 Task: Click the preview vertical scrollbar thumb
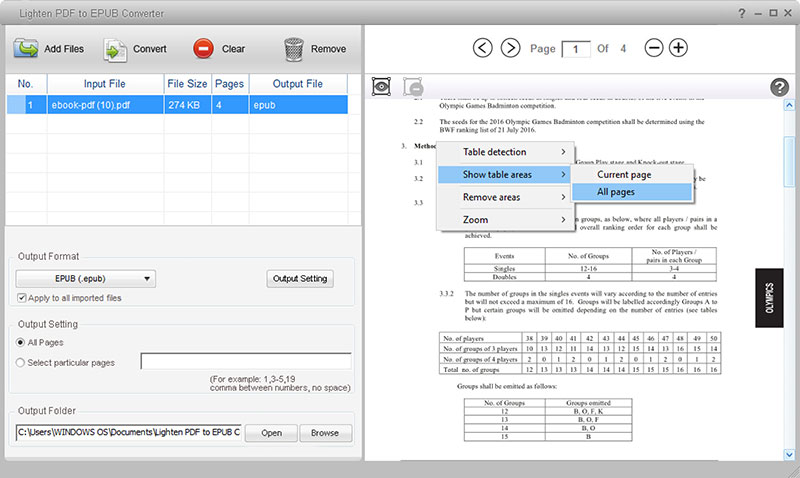click(x=789, y=162)
